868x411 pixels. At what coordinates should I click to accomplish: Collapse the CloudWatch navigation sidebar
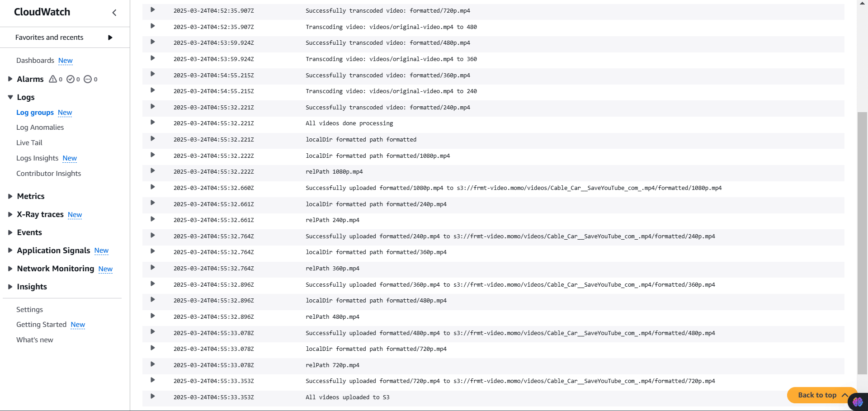pos(114,13)
